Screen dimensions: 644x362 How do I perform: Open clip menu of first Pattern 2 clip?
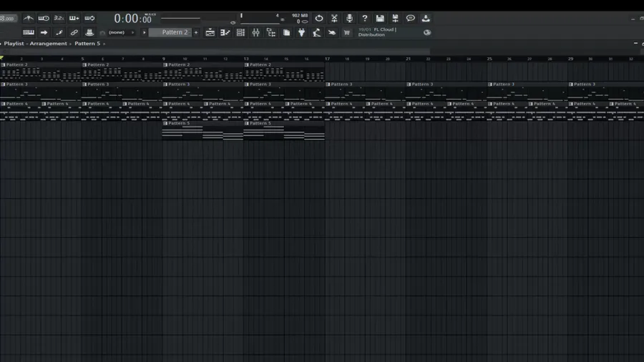pos(4,65)
